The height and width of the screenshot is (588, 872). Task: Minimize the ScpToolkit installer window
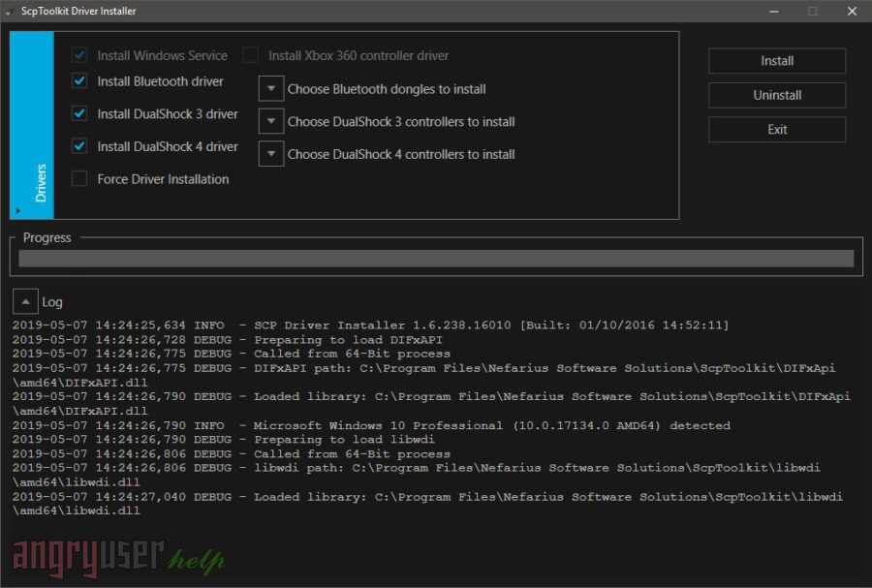pyautogui.click(x=772, y=12)
